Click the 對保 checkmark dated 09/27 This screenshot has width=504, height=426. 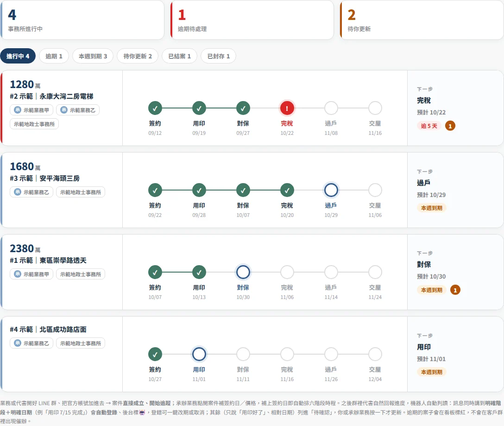[243, 108]
